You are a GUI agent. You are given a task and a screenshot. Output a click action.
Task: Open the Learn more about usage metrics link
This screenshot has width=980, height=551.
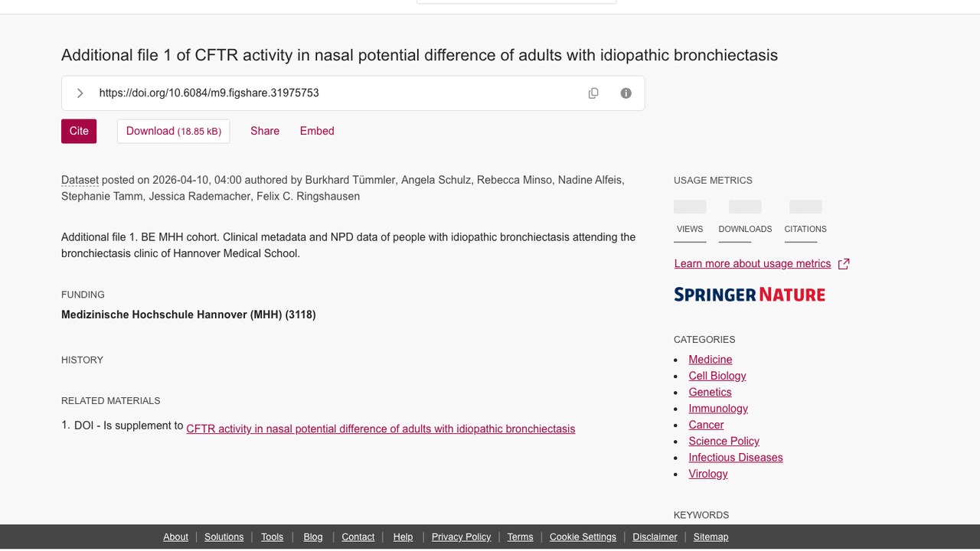(753, 264)
